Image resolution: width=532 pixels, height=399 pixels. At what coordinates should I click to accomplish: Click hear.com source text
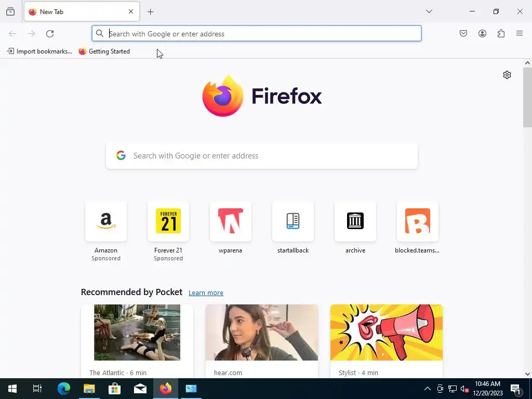tap(228, 373)
